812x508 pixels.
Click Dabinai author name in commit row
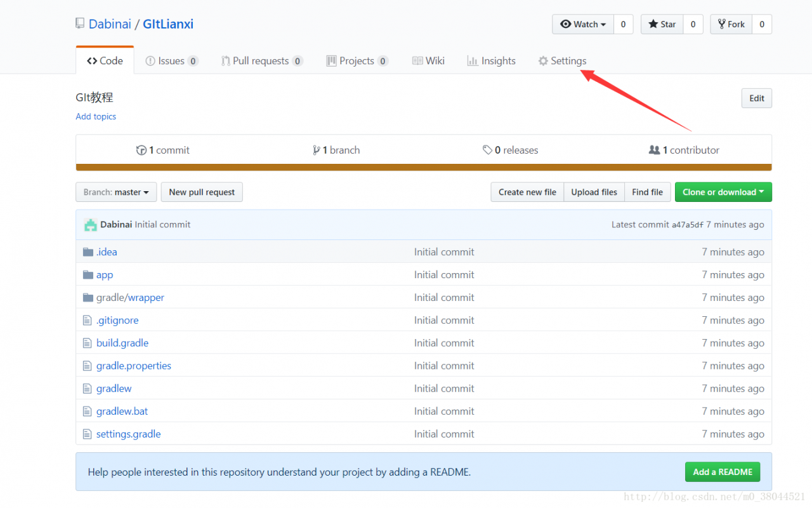coord(116,225)
